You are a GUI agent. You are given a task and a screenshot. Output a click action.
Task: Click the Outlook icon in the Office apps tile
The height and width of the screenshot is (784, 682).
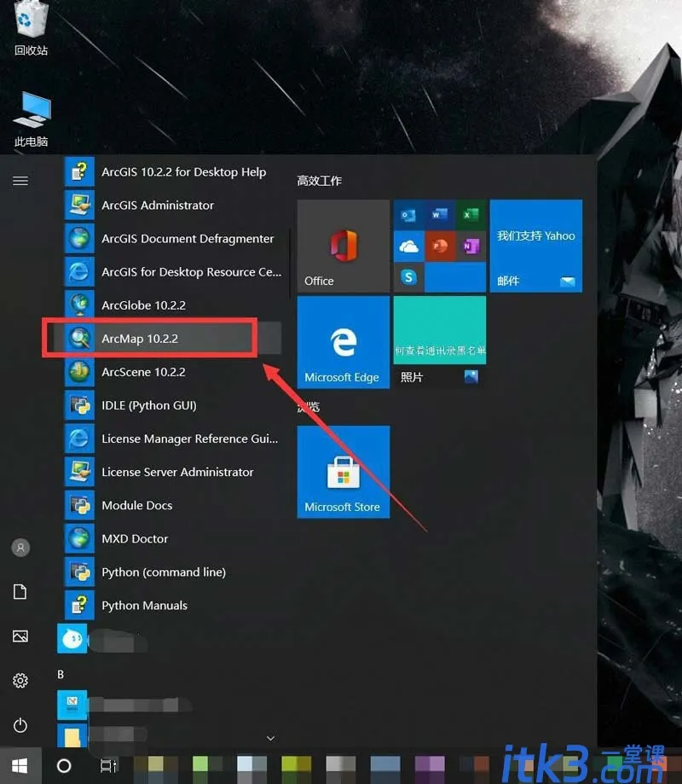408,215
